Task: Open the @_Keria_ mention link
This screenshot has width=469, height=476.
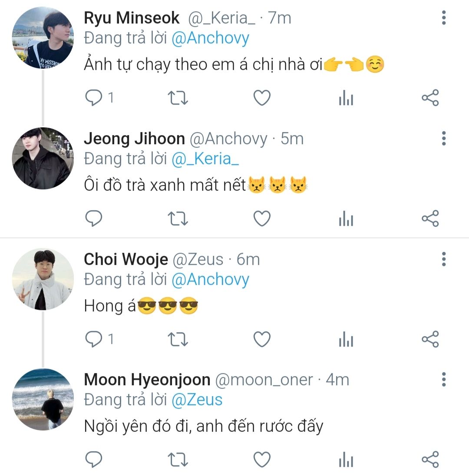Action: pyautogui.click(x=205, y=159)
